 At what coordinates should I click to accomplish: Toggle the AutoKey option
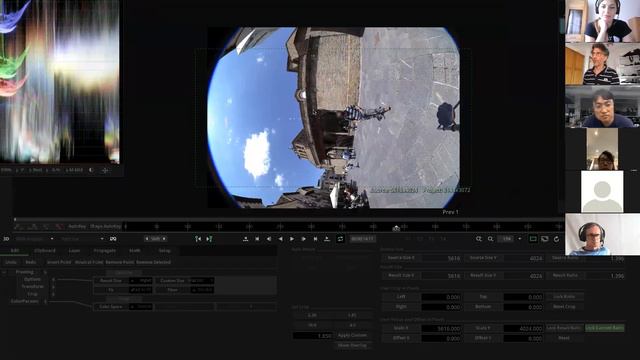[77, 226]
